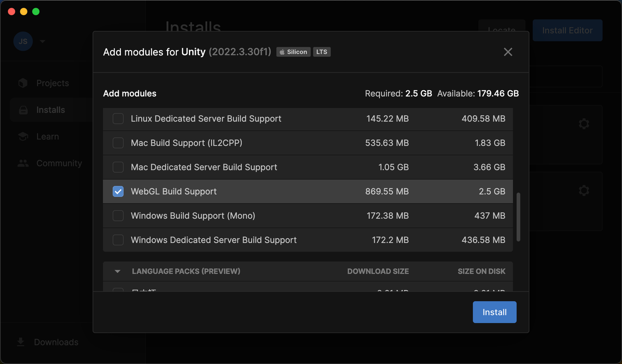The image size is (622, 364).
Task: Click the 869.55 MB download size
Action: 387,191
